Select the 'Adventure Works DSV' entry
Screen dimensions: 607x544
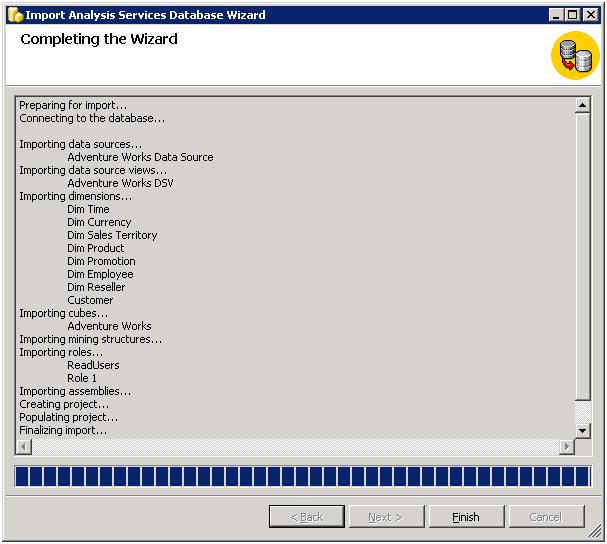point(120,183)
